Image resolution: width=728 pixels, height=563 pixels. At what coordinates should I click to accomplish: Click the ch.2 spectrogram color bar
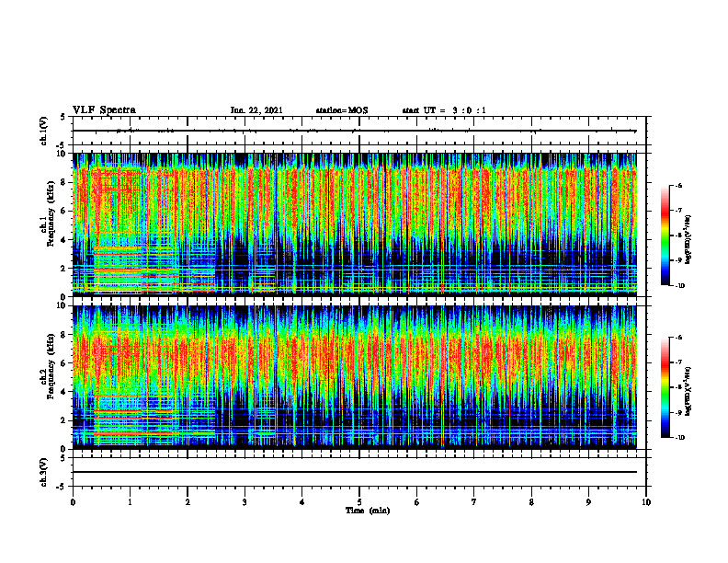(x=665, y=387)
